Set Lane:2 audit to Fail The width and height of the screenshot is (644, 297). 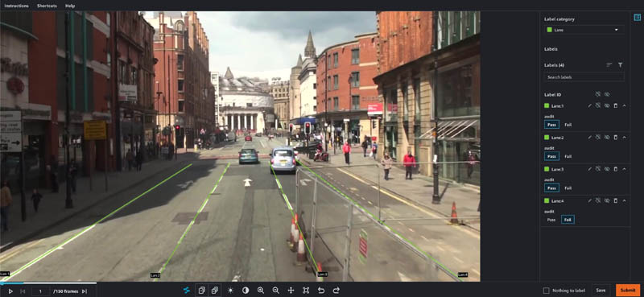point(568,156)
